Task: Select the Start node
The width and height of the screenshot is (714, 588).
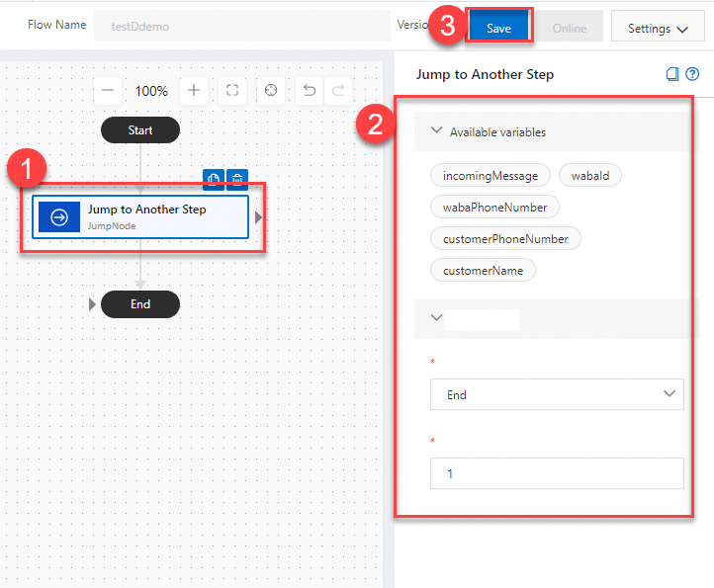Action: point(140,130)
